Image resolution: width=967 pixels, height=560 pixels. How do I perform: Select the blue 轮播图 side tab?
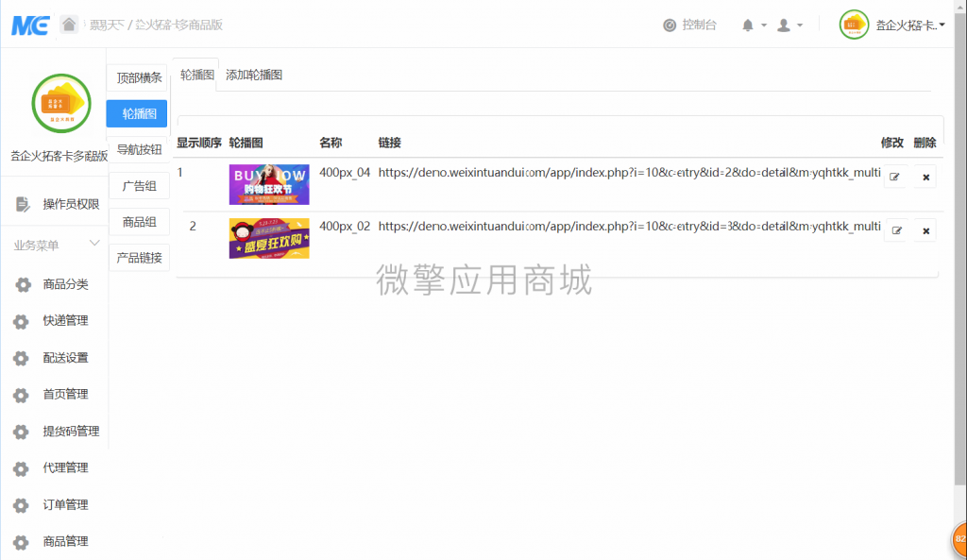coord(137,113)
